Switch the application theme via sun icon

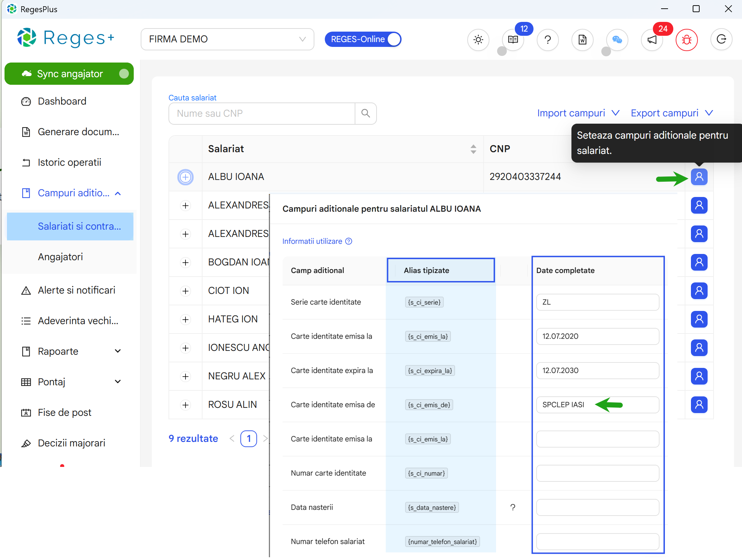coord(478,40)
